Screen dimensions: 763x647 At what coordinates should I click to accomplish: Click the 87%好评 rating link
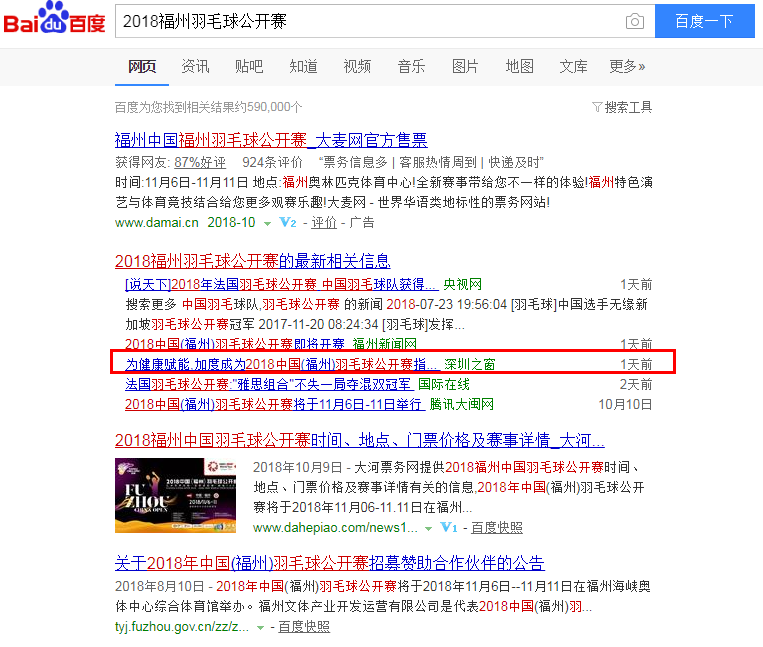pos(200,162)
